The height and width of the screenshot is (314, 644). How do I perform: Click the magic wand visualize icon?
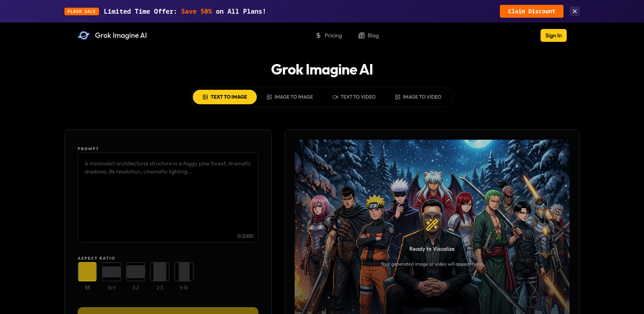pos(432,225)
